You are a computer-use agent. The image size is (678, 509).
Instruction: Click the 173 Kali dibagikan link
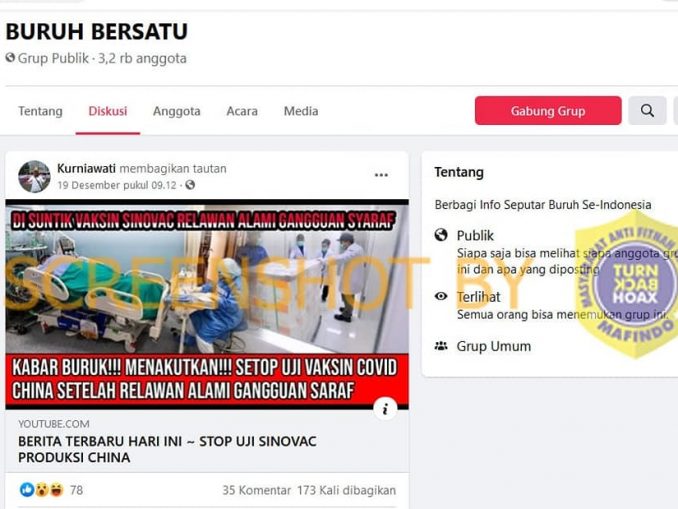tap(346, 490)
